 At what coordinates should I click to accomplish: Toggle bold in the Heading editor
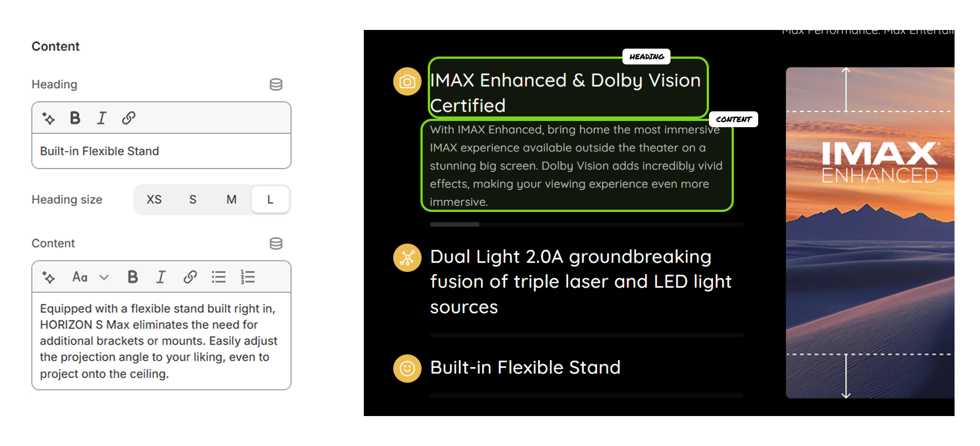75,118
